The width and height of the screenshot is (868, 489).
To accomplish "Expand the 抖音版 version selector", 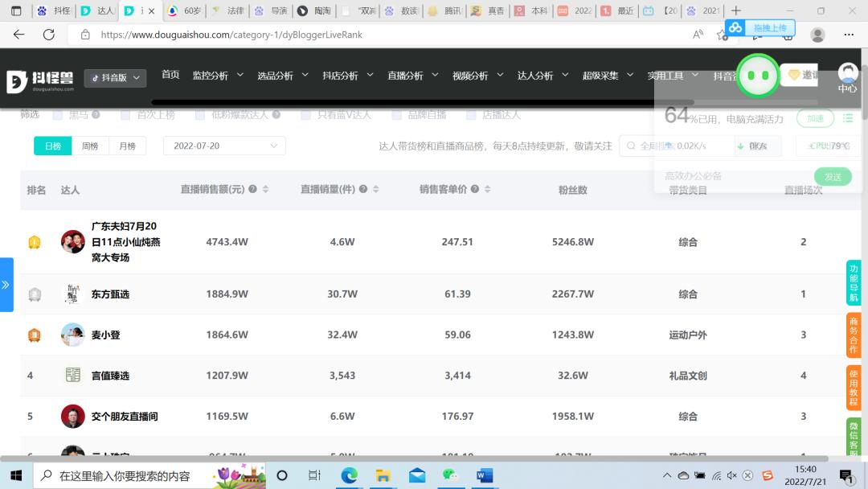I will (x=116, y=78).
